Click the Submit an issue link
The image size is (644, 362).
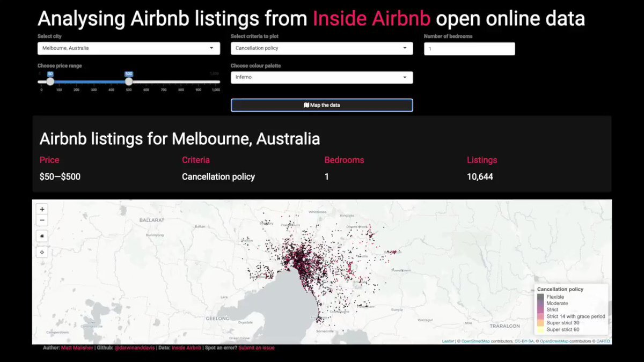click(256, 348)
